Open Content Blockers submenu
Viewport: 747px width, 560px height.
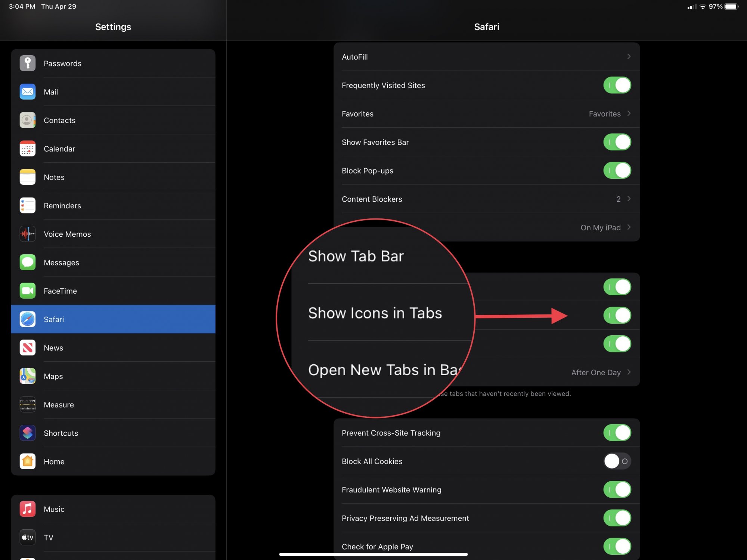(x=486, y=199)
